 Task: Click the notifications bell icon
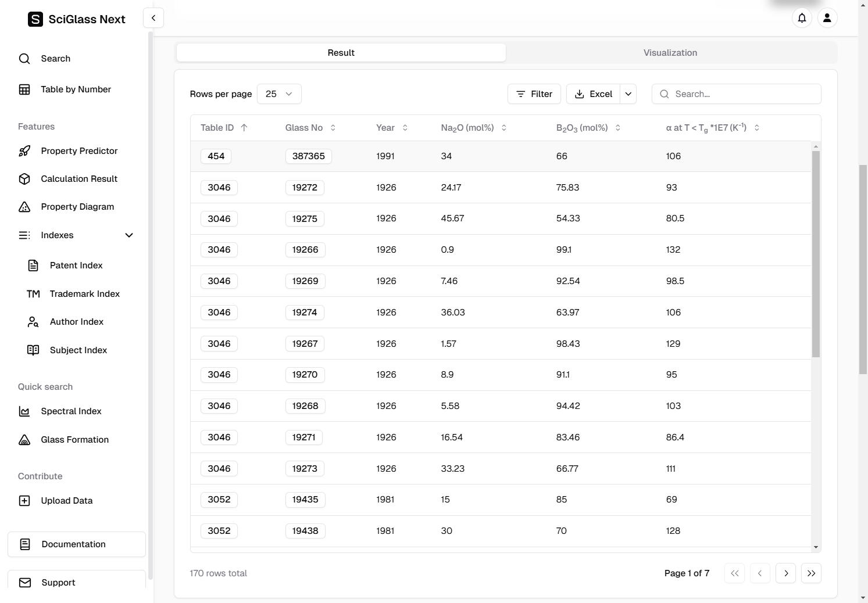point(802,18)
